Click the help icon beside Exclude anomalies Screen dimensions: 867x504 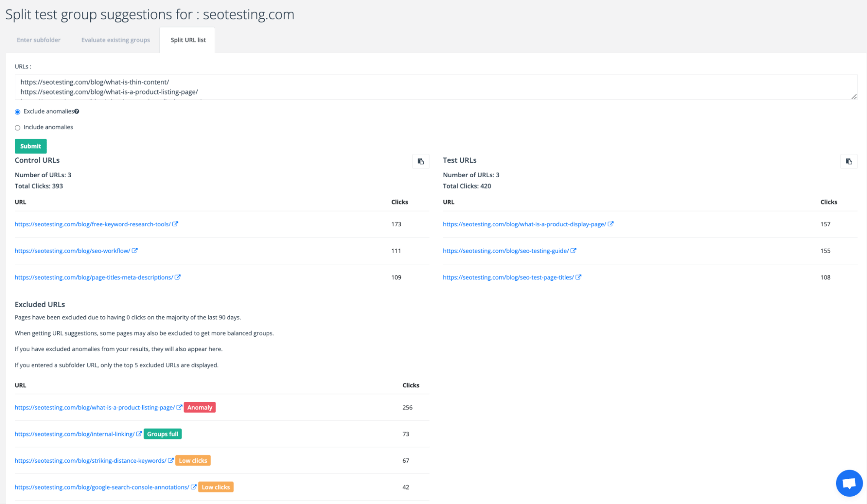tap(77, 111)
